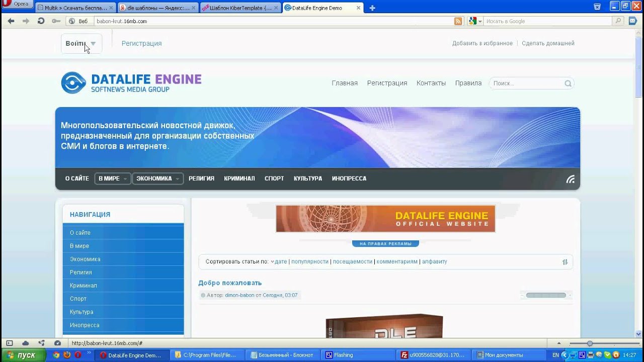Viewport: 644px width, 362px height.
Task: Open Экономика in the Навигация sidebar
Action: pyautogui.click(x=123, y=259)
